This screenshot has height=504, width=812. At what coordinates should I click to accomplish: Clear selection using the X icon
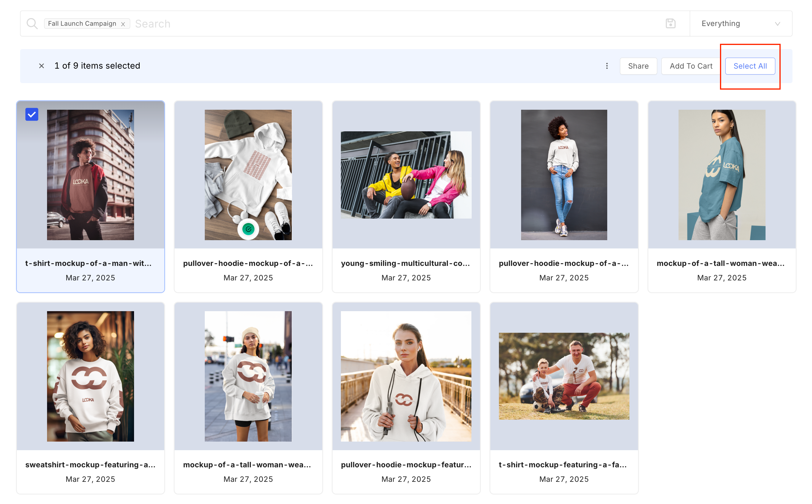click(41, 66)
